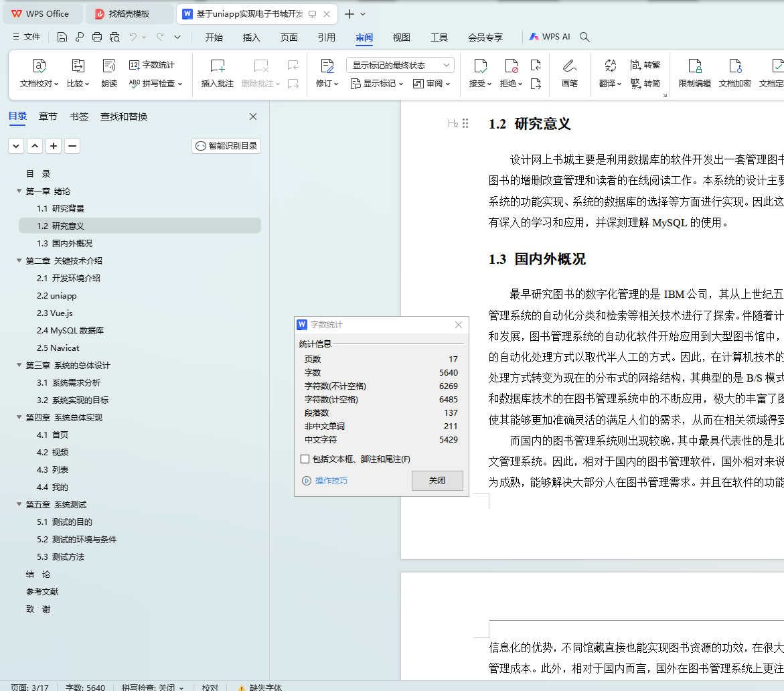
Task: Select 2.4 MySQL 数据库 outline entry
Action: point(70,331)
